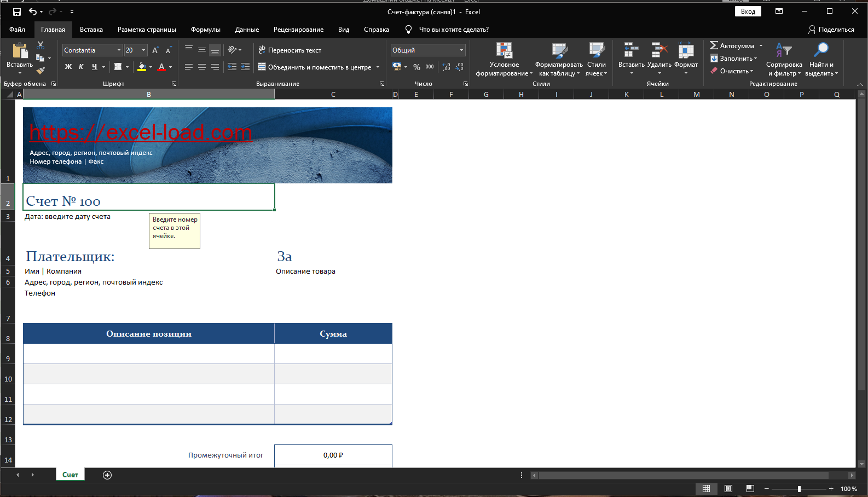Click the Что вы хотите сделать search box

pyautogui.click(x=454, y=30)
